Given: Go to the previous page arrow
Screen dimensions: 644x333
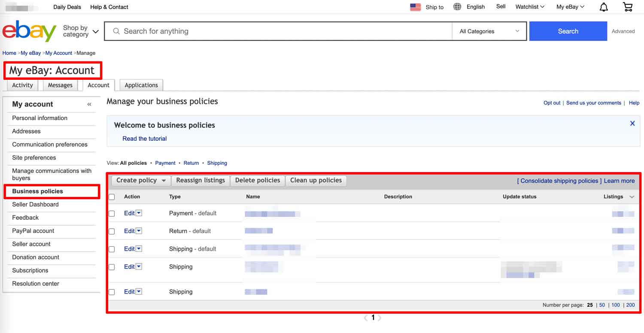Looking at the screenshot, I should click(366, 318).
